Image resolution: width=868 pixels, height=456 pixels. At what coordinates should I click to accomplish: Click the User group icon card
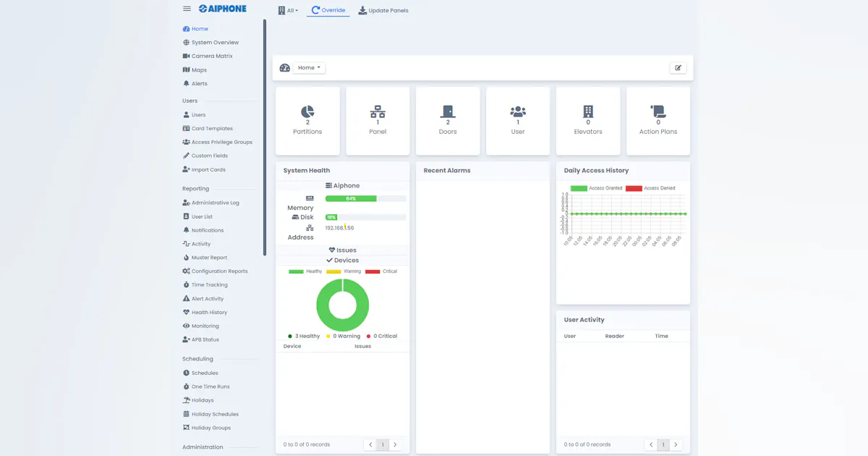click(518, 121)
